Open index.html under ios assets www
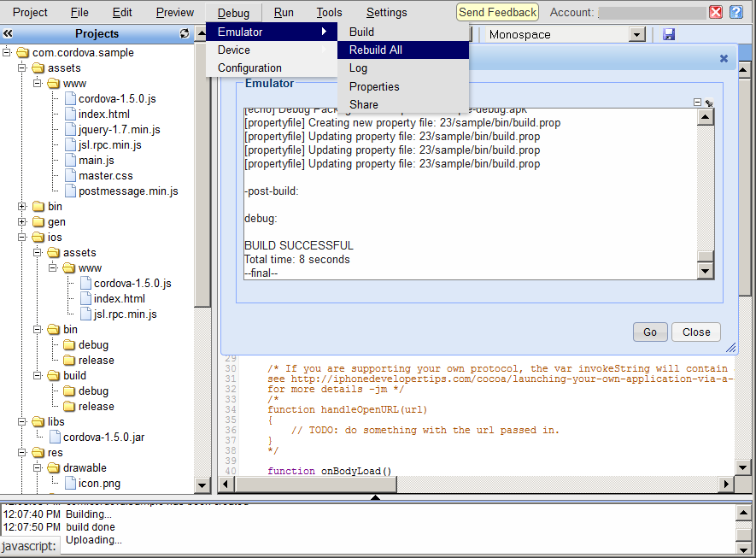 coord(120,299)
